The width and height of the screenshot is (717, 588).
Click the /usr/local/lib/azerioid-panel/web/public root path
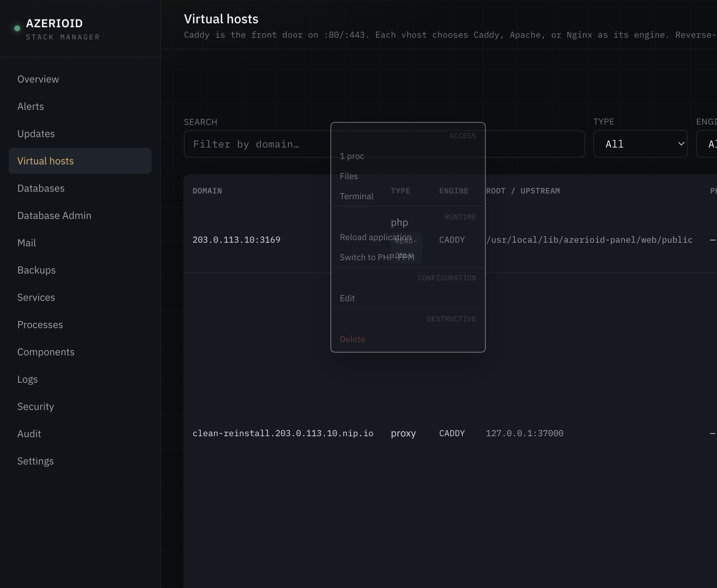[x=589, y=240]
